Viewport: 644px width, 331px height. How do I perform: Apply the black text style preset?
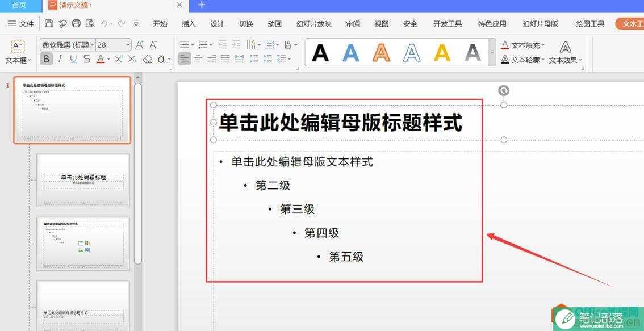[320, 52]
